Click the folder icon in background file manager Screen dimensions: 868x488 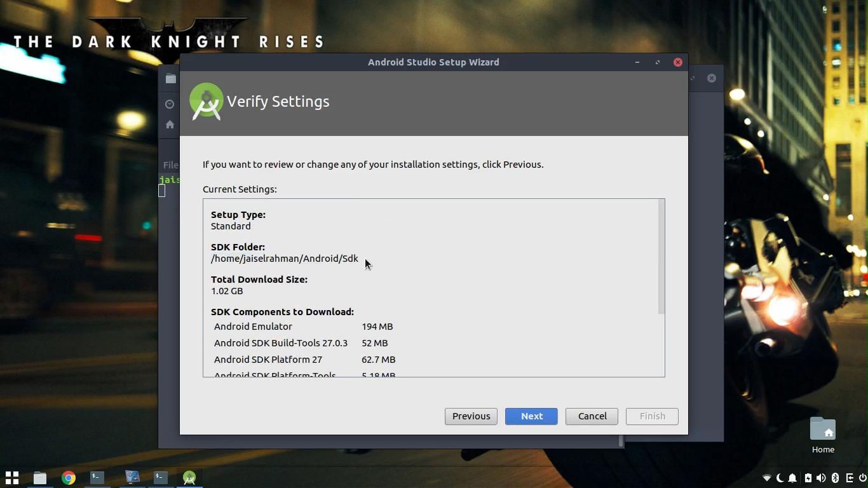[170, 79]
